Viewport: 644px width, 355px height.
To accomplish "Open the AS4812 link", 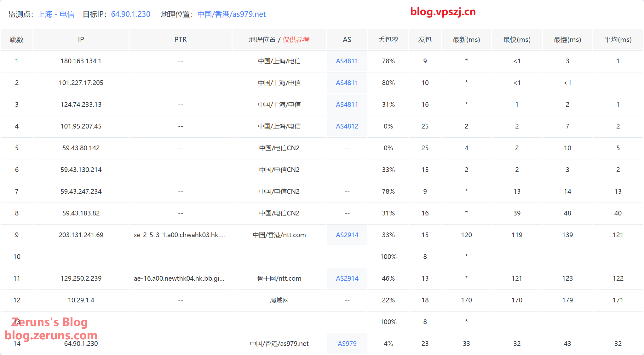I will tap(347, 126).
